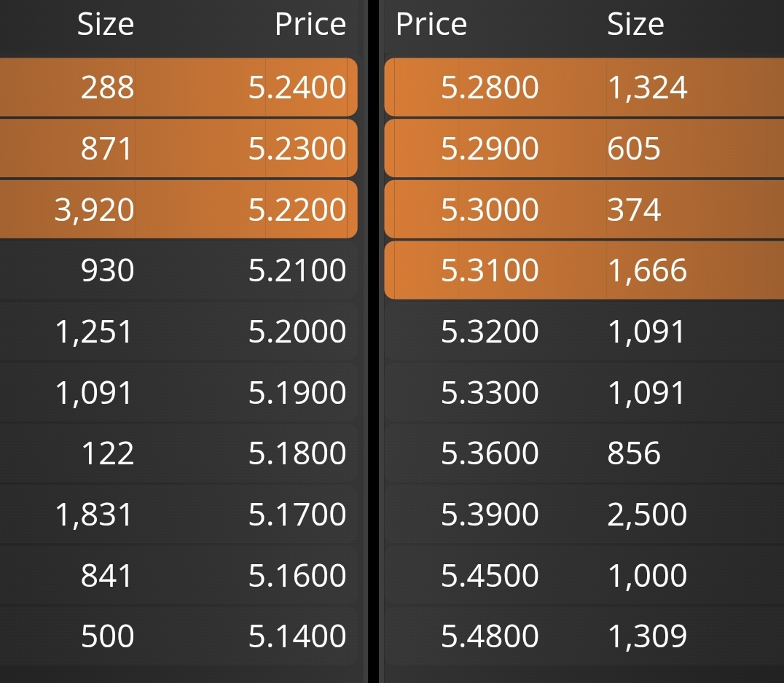The width and height of the screenshot is (784, 683).
Task: Click the bid size 3,920
Action: (x=94, y=210)
